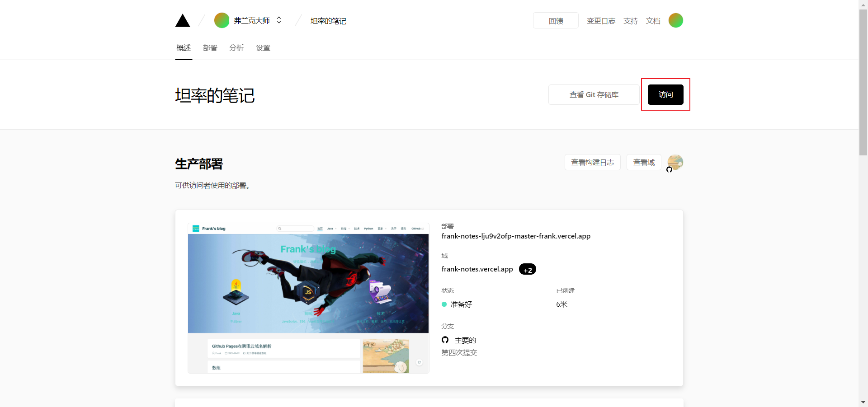
Task: Open the 文档 docs link
Action: point(653,21)
